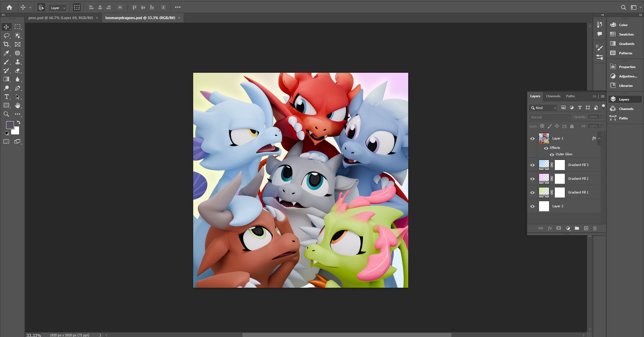Select the Eyedropper tool
This screenshot has width=644, height=337.
click(x=6, y=53)
